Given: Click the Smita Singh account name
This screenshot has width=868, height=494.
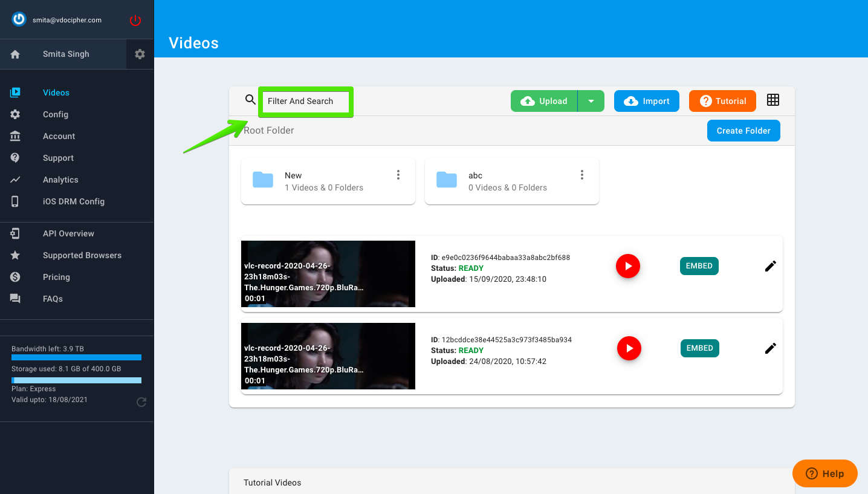Looking at the screenshot, I should tap(66, 54).
